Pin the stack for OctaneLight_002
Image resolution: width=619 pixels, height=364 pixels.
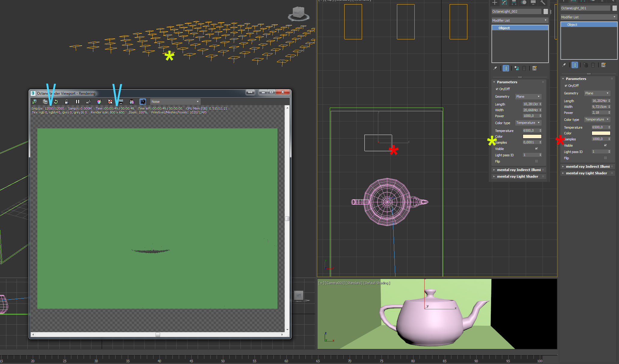(x=495, y=69)
